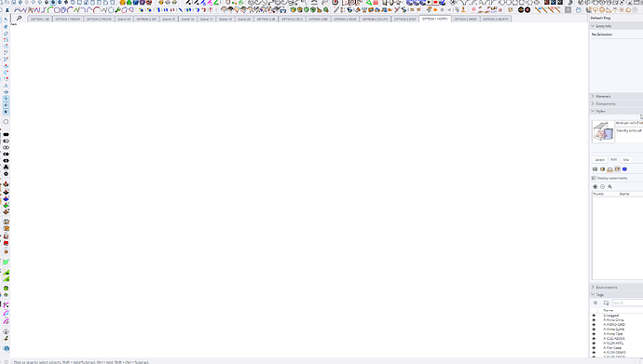Open the Watermark settings icon in Styles Edit
Viewport: 643px width, 364px height.
pos(617,169)
